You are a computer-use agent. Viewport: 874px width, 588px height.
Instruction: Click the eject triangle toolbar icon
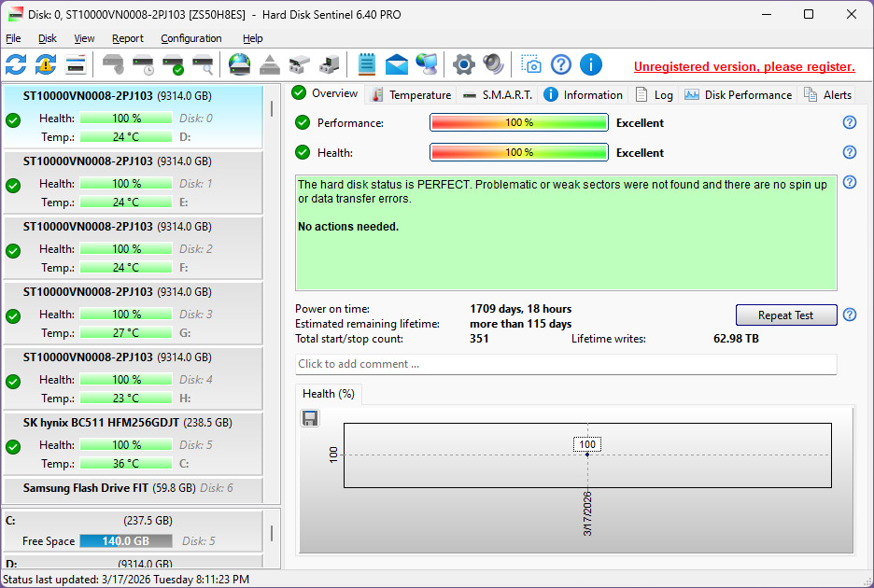(270, 64)
